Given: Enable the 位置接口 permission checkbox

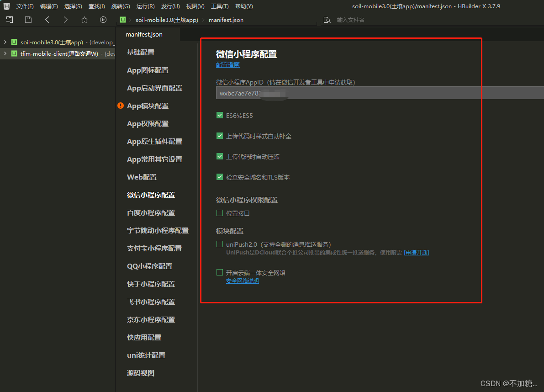Looking at the screenshot, I should tap(220, 213).
